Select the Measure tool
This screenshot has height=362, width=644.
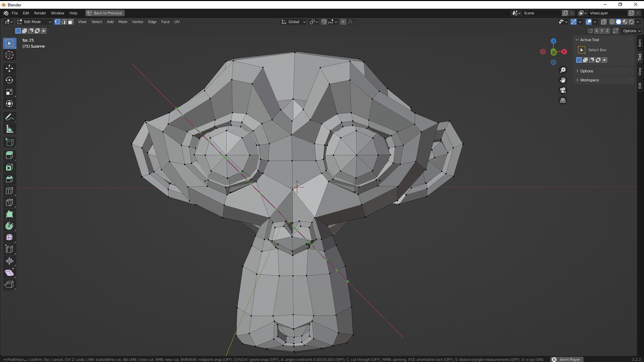9,129
